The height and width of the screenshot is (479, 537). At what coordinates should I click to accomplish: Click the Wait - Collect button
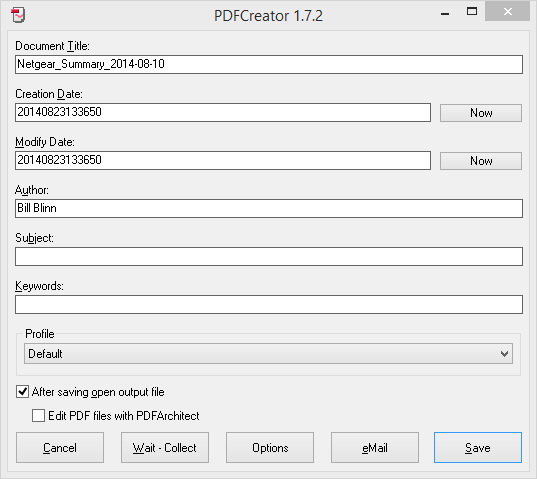tap(165, 448)
